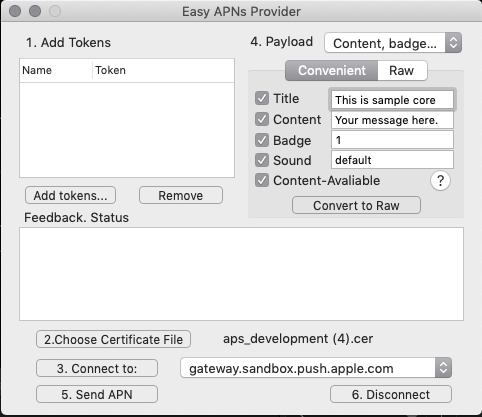
Task: Click the Remove token button
Action: click(x=181, y=195)
